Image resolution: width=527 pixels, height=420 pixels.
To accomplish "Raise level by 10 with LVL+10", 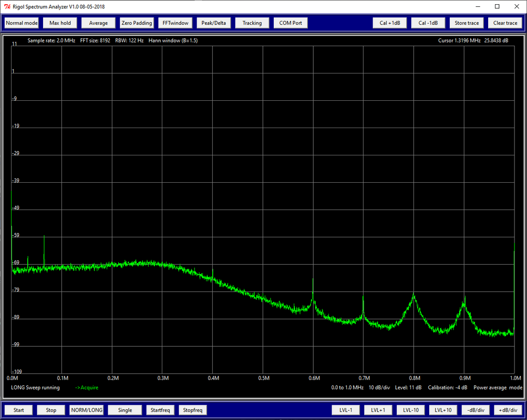I will click(443, 410).
